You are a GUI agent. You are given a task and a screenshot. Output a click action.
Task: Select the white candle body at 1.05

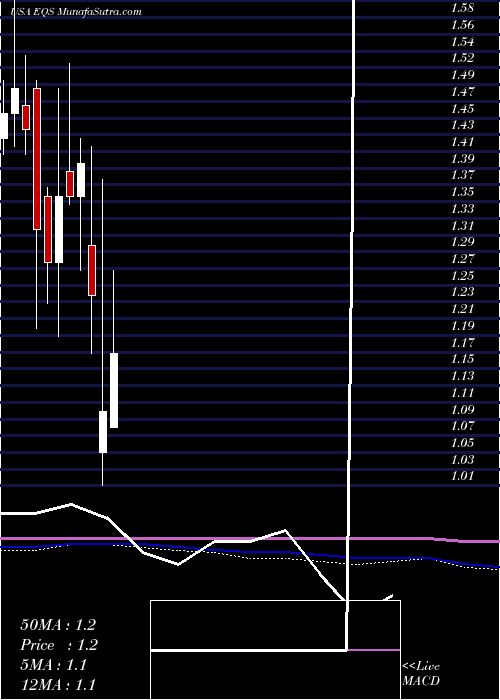point(103,432)
